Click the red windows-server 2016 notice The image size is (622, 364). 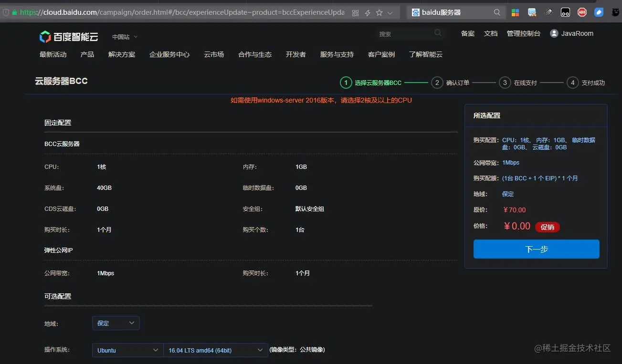point(321,100)
